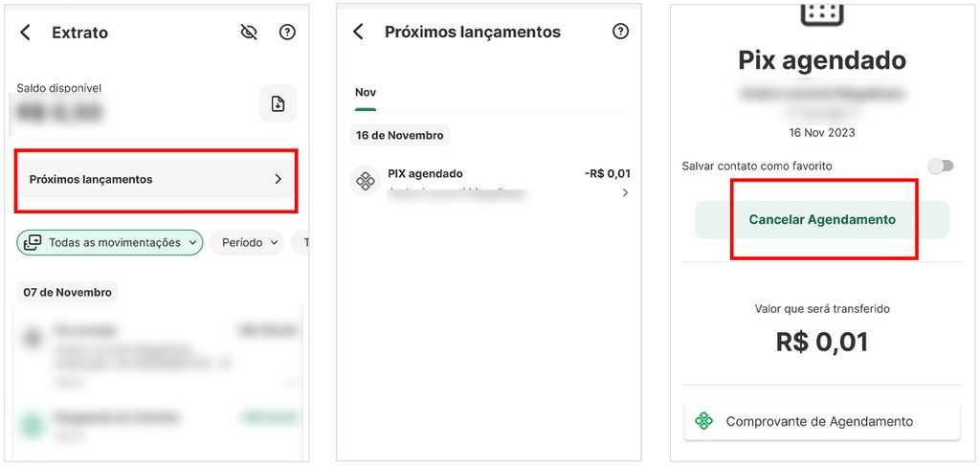The width and height of the screenshot is (980, 466).
Task: Click Valor que será transferido label
Action: (822, 308)
